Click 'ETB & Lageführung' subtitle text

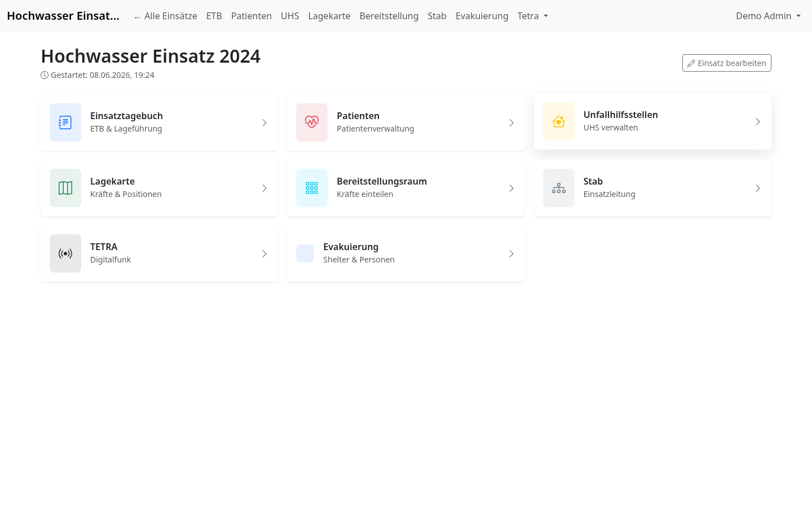(x=126, y=129)
